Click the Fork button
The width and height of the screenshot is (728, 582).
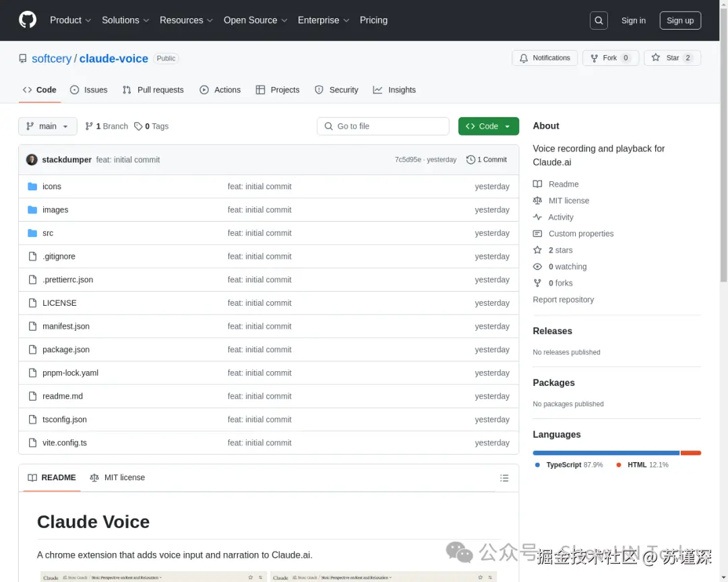point(611,58)
